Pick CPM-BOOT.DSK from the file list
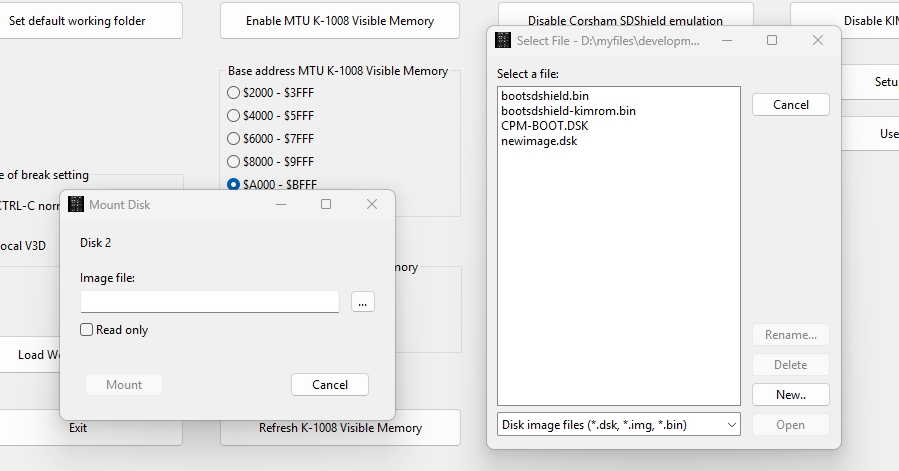 (x=544, y=126)
